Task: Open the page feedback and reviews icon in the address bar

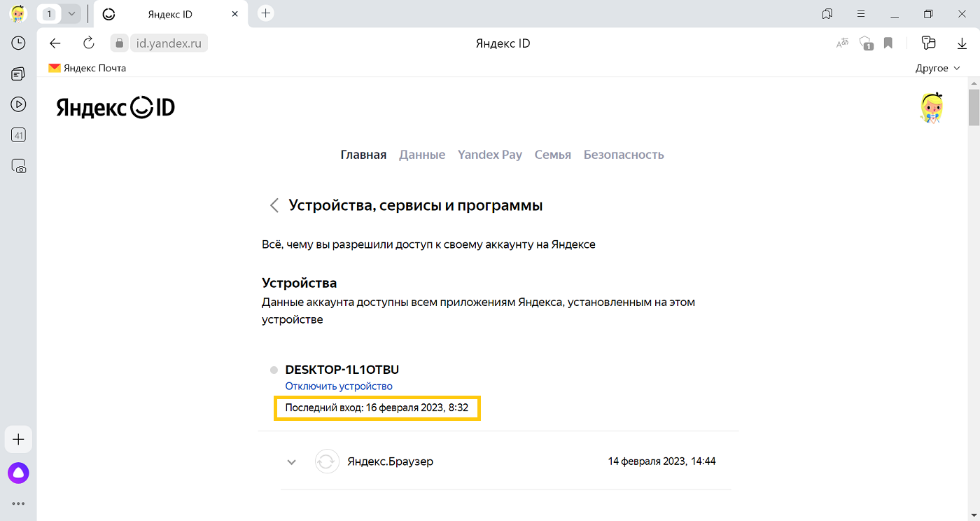Action: coord(929,43)
